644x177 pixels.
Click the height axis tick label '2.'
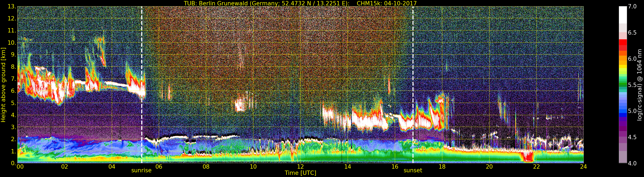click(14, 139)
